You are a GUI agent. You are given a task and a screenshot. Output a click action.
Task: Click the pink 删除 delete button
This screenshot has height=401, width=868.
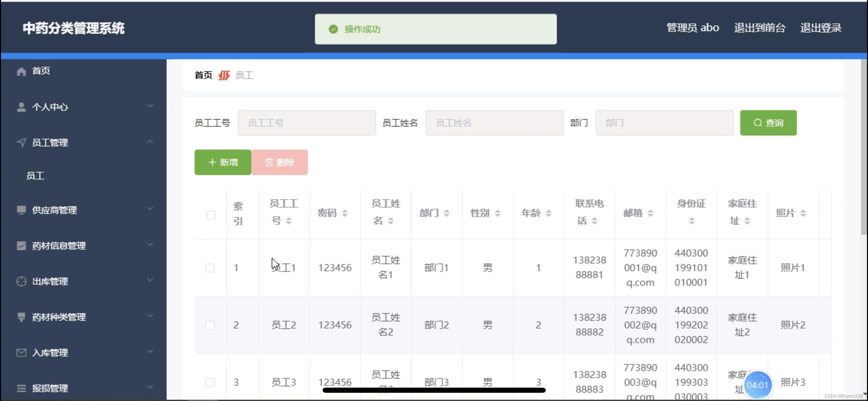[x=279, y=162]
